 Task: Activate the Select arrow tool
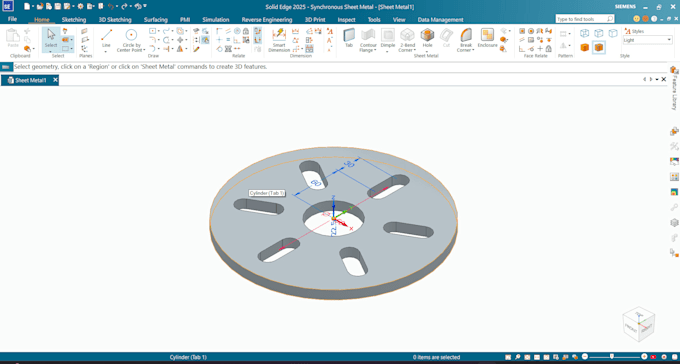(51, 35)
